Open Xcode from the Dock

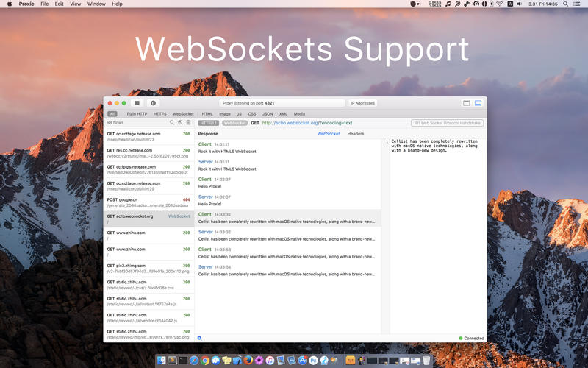(237, 361)
